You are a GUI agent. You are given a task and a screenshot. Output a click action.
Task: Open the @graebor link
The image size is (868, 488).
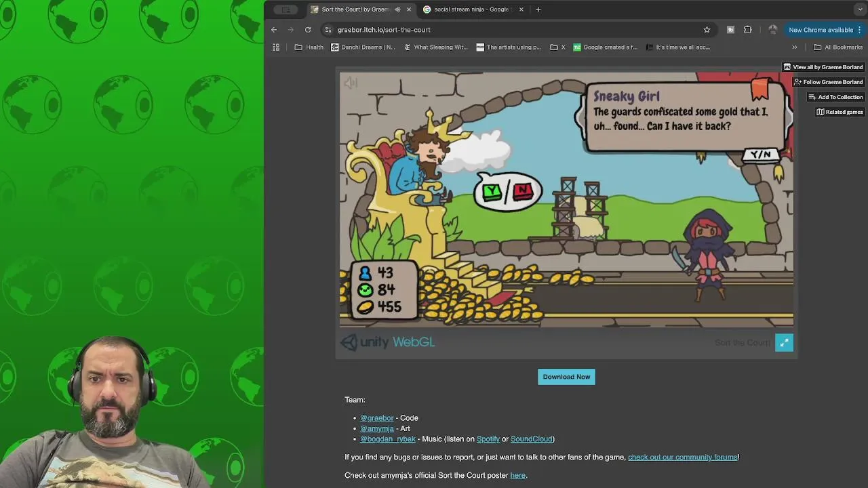(376, 418)
